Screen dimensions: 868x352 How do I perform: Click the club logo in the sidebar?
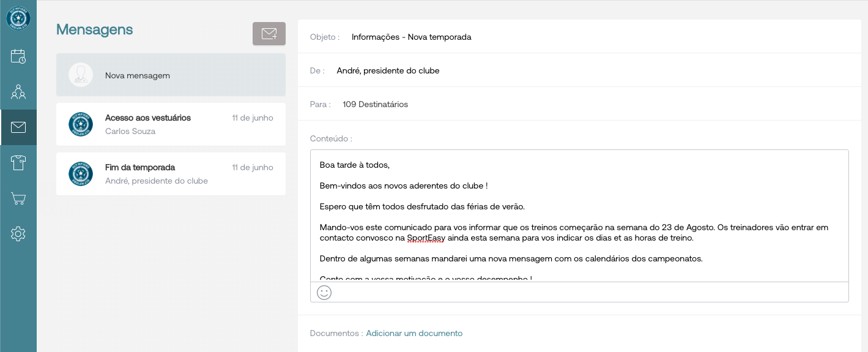point(18,18)
